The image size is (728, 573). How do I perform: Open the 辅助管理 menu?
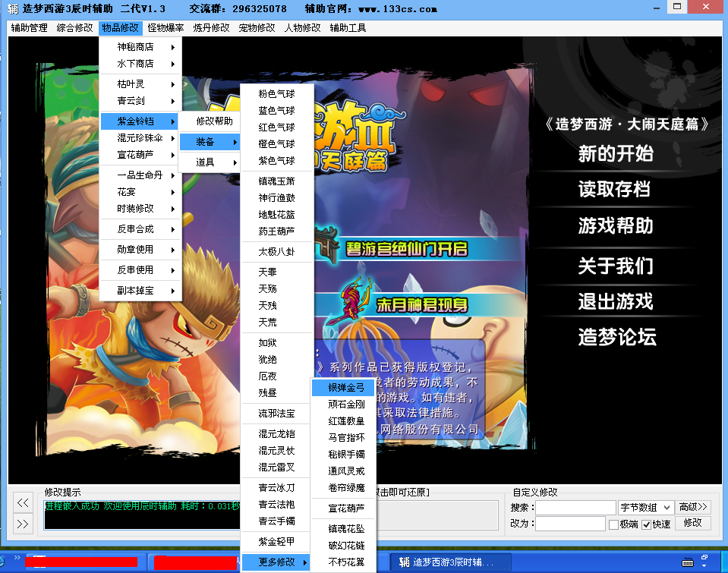(30, 28)
